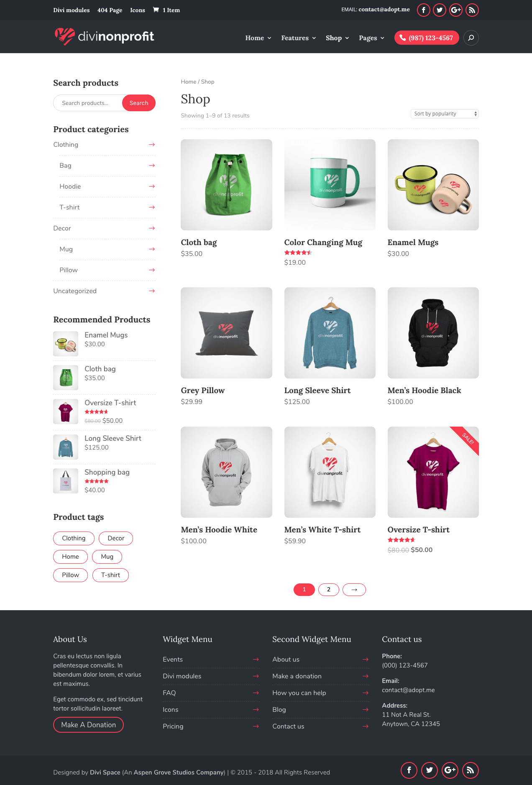
Task: Expand the Pages navigation menu
Action: pyautogui.click(x=371, y=38)
